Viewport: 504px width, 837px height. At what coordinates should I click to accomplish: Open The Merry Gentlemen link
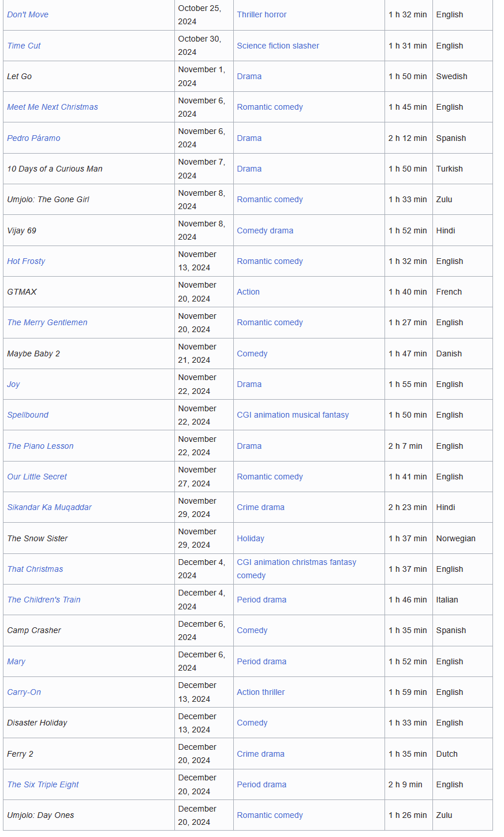click(47, 322)
